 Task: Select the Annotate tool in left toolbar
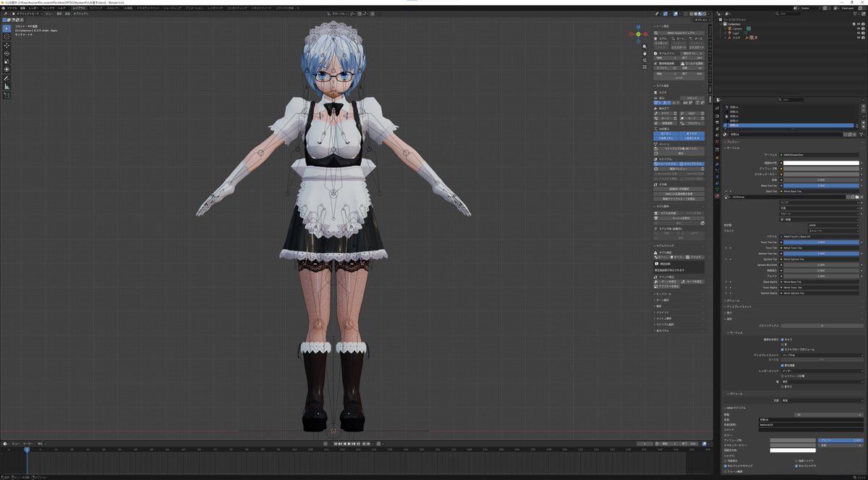click(x=7, y=77)
